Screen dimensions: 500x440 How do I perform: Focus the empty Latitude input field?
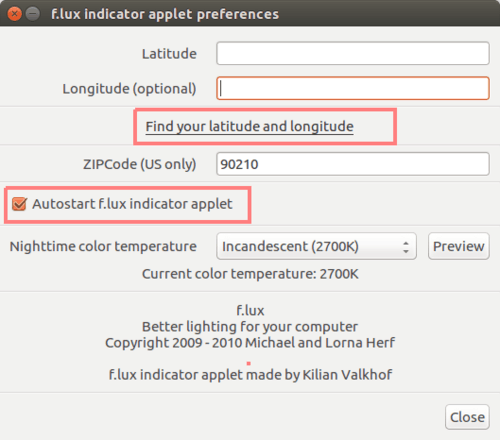click(353, 53)
